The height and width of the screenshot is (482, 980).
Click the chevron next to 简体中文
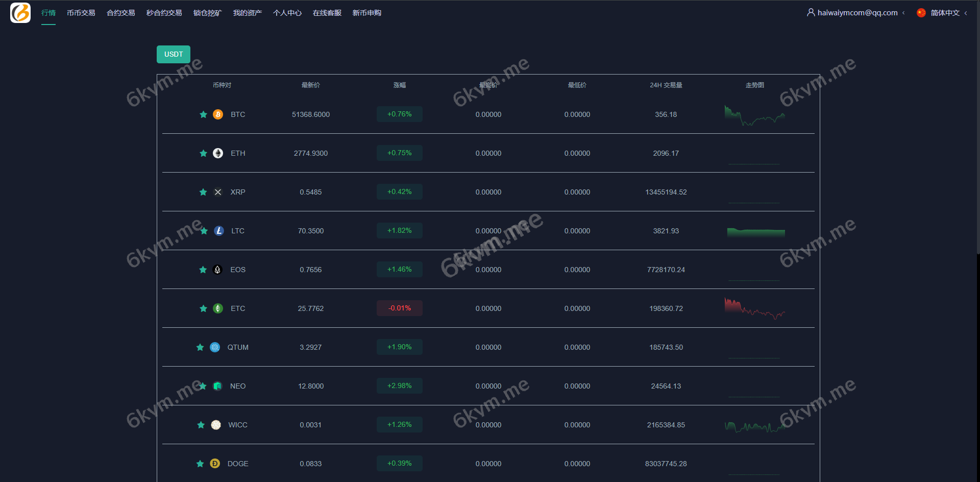click(x=966, y=13)
